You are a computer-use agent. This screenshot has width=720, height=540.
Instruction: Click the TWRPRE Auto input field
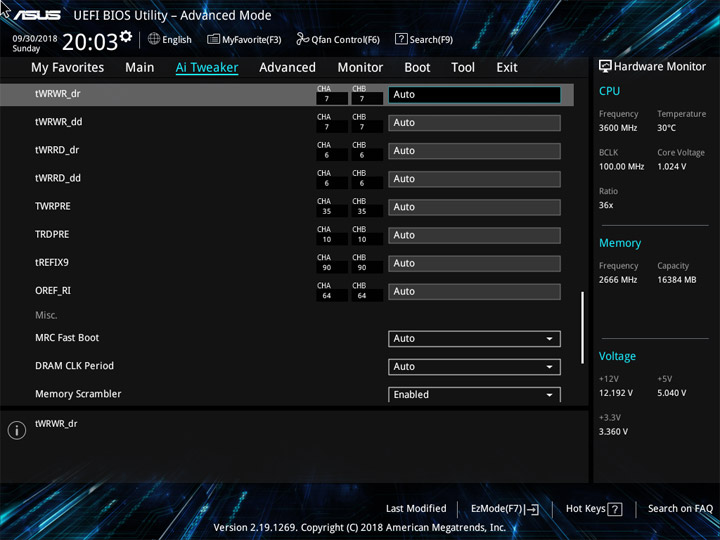(x=474, y=207)
